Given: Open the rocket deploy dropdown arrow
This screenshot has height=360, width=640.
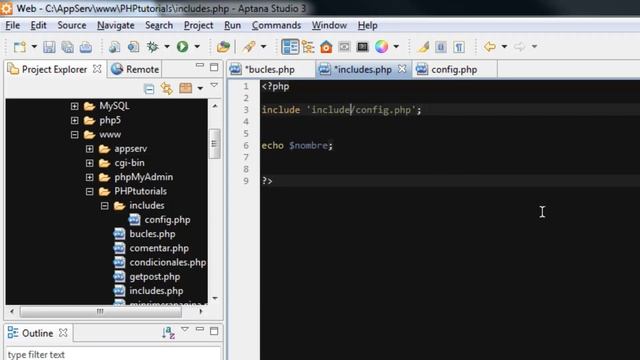Looking at the screenshot, I should (x=263, y=47).
